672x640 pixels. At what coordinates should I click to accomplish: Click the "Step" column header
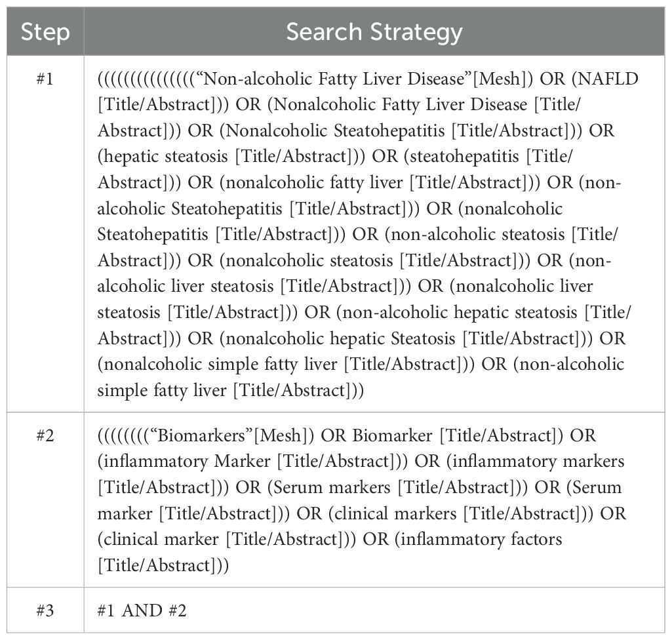tap(45, 31)
